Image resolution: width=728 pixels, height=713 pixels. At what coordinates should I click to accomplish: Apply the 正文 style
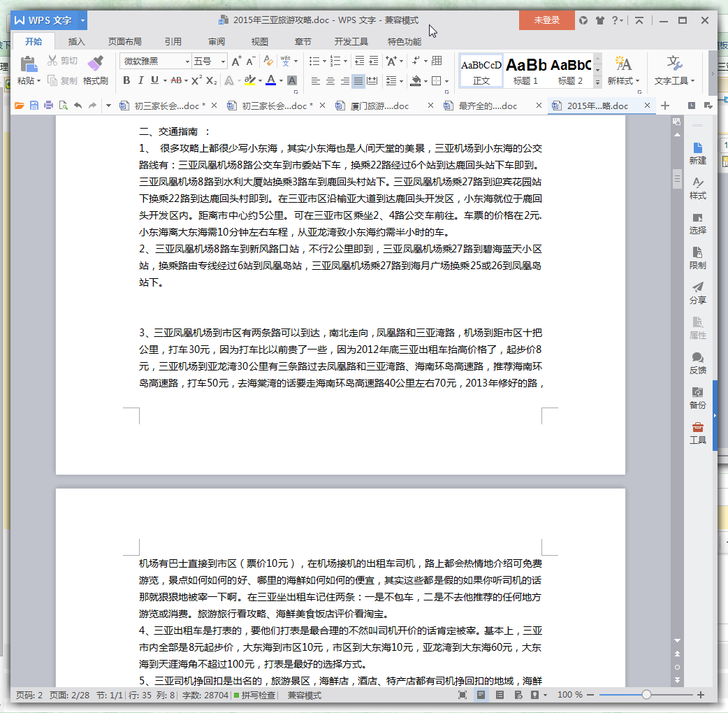[x=481, y=71]
